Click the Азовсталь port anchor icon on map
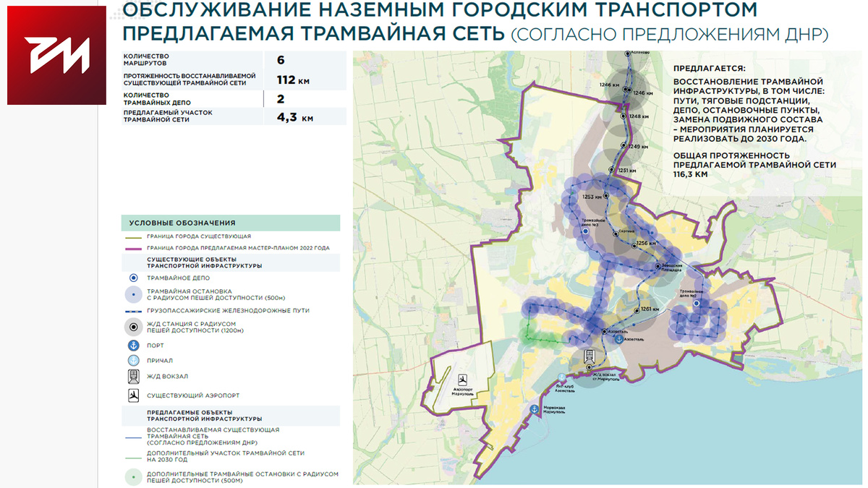 click(618, 338)
